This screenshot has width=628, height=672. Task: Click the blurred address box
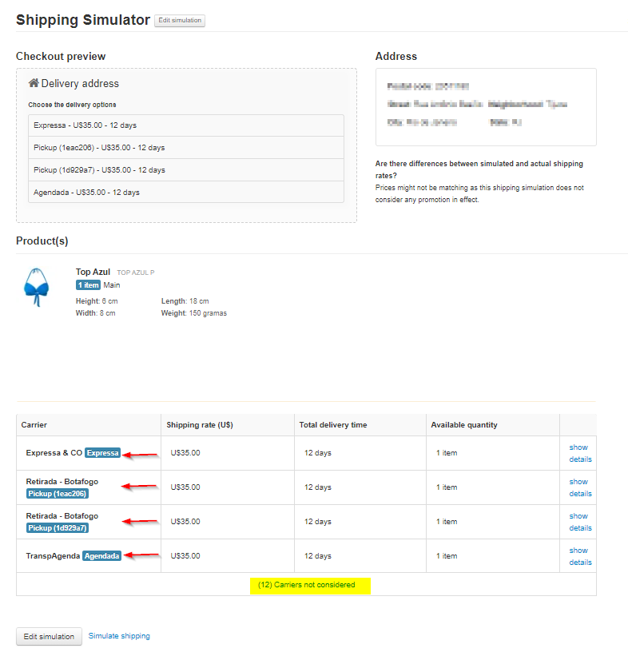(486, 107)
